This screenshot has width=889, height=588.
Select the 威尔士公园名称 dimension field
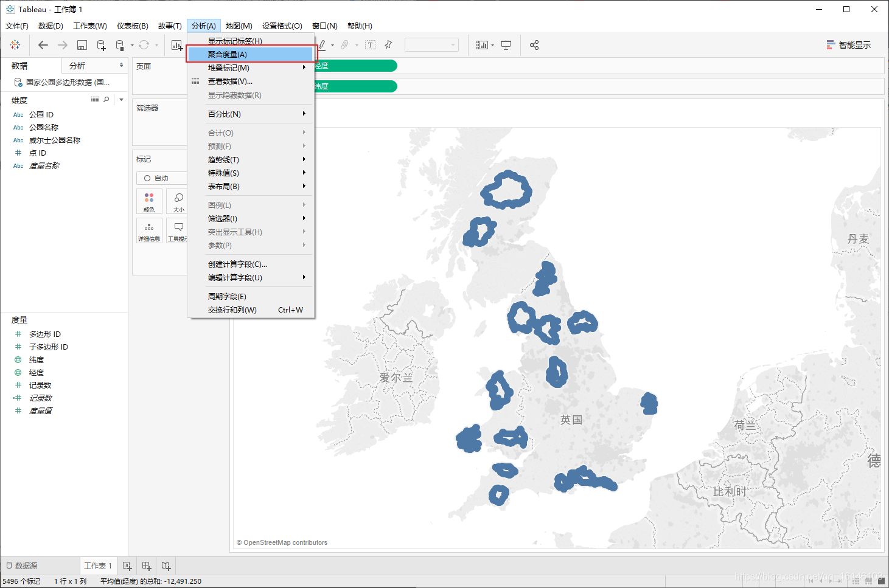pyautogui.click(x=55, y=140)
